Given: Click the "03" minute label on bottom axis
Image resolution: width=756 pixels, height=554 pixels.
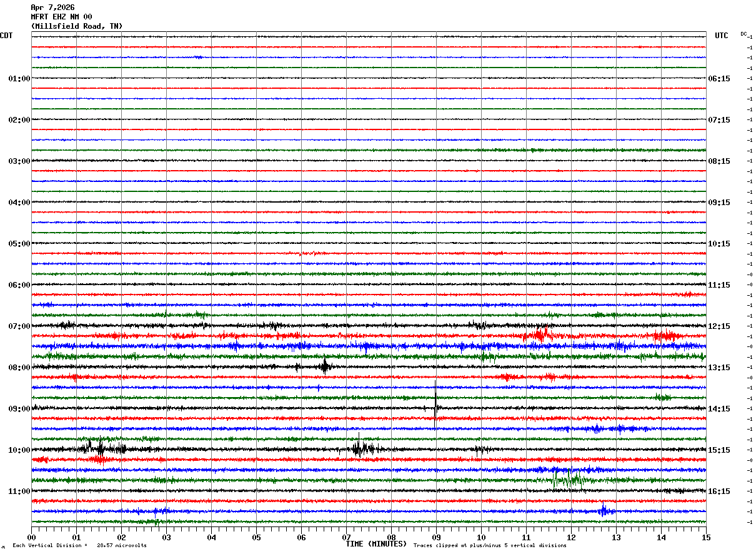Looking at the screenshot, I should (166, 537).
